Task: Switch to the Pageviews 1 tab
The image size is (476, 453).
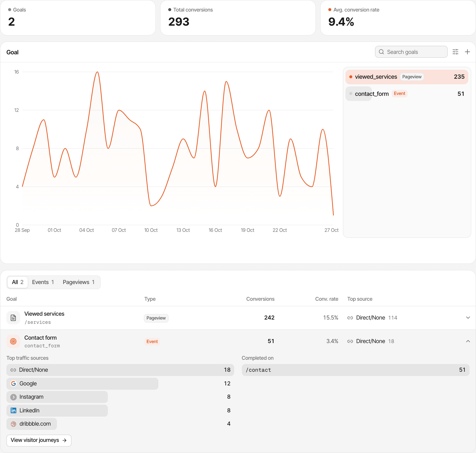Action: click(79, 282)
